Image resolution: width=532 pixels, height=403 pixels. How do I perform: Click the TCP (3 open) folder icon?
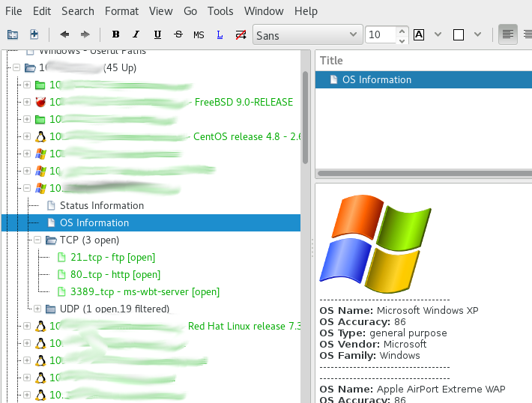tap(51, 240)
